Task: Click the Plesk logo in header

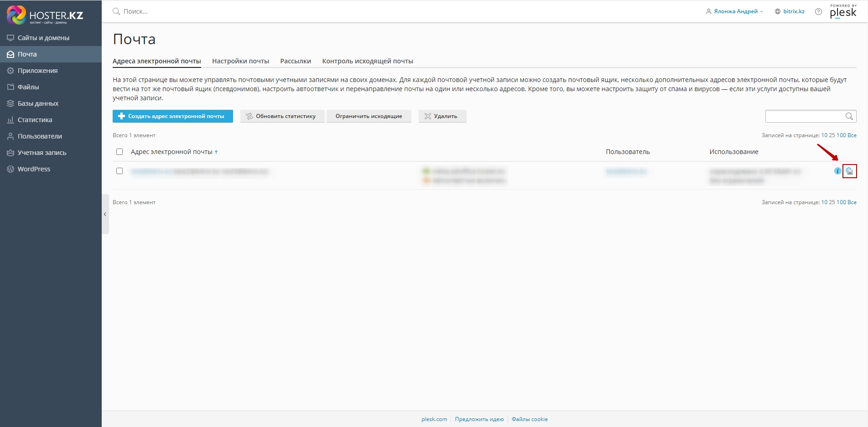Action: (x=843, y=11)
